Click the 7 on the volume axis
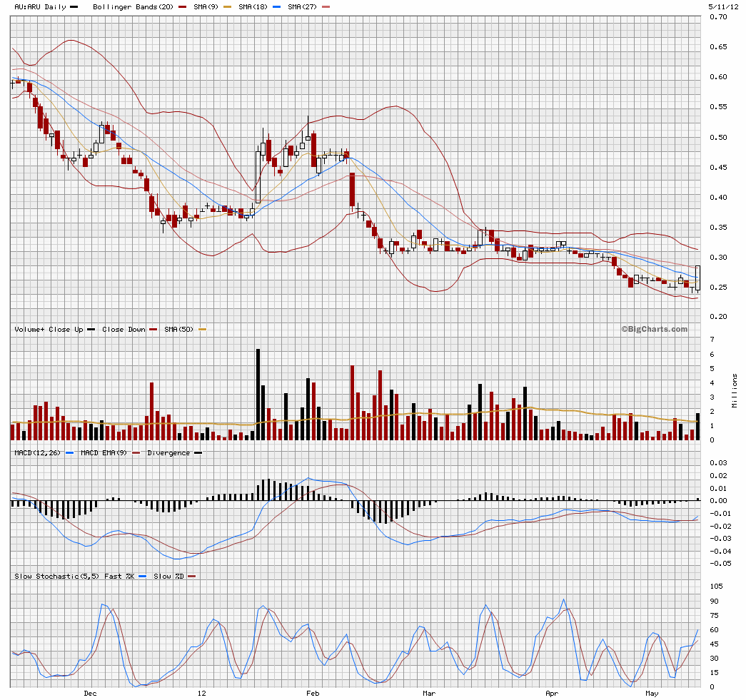This screenshot has height=700, width=746. [x=712, y=340]
